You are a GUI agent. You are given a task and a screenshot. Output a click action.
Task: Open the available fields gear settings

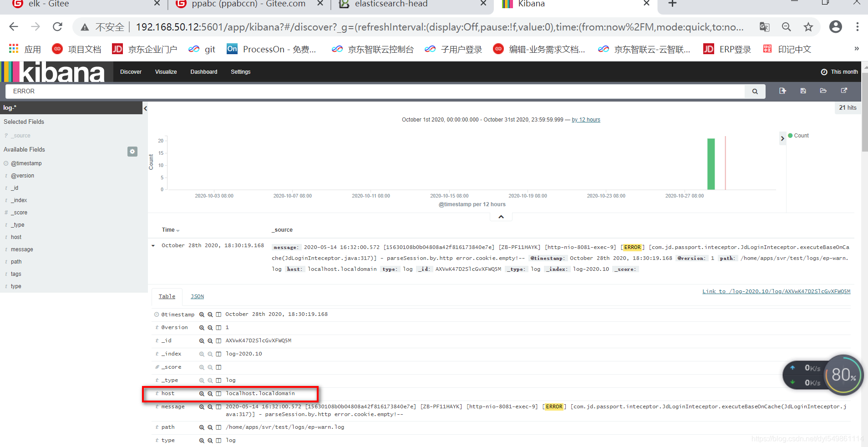[132, 152]
